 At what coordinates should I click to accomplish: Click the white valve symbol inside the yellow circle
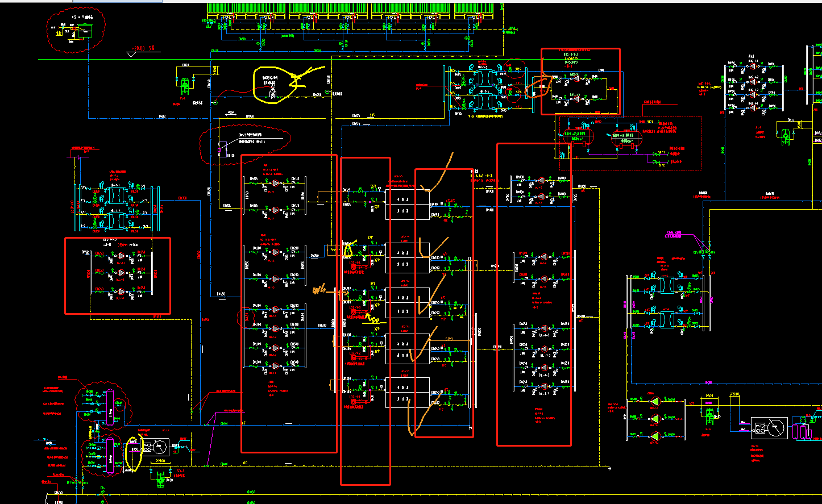pyautogui.click(x=272, y=93)
